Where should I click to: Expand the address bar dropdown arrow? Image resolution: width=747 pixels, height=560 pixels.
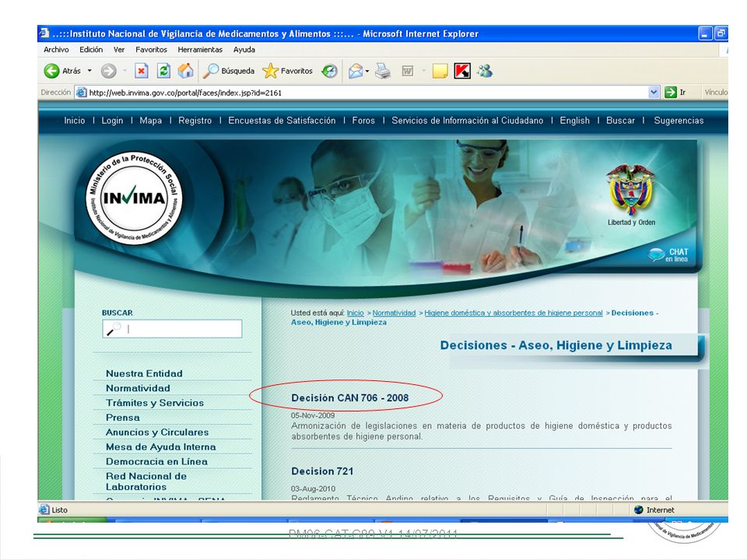654,93
